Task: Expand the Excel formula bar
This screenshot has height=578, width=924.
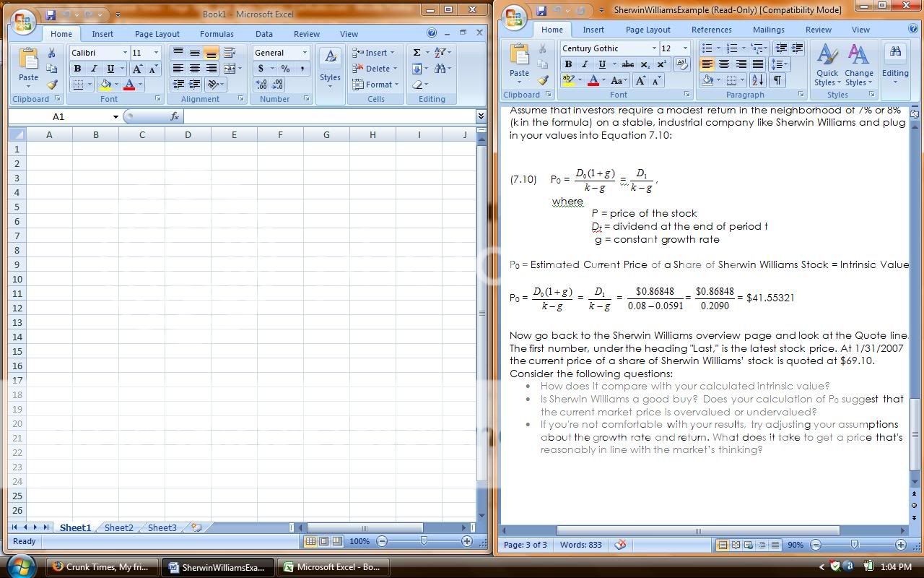Action: tap(481, 116)
